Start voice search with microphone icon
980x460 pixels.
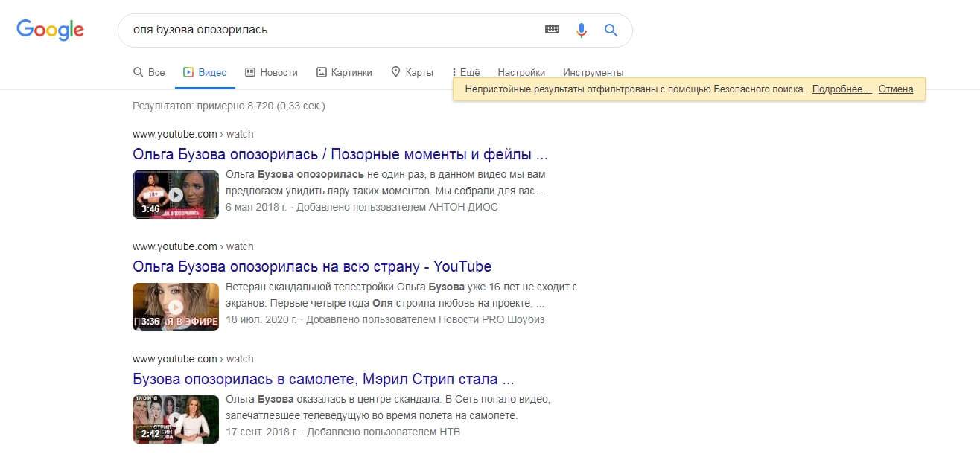point(582,30)
